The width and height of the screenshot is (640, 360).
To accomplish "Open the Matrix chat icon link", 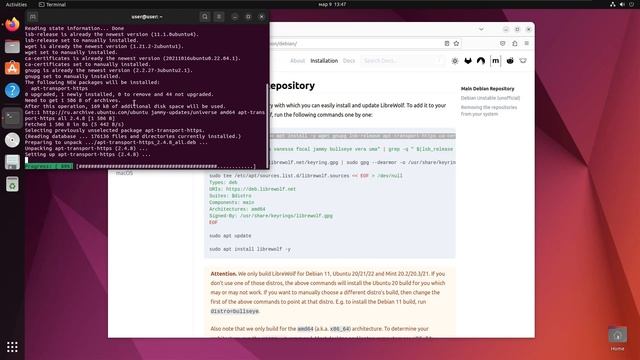I will coord(496,61).
